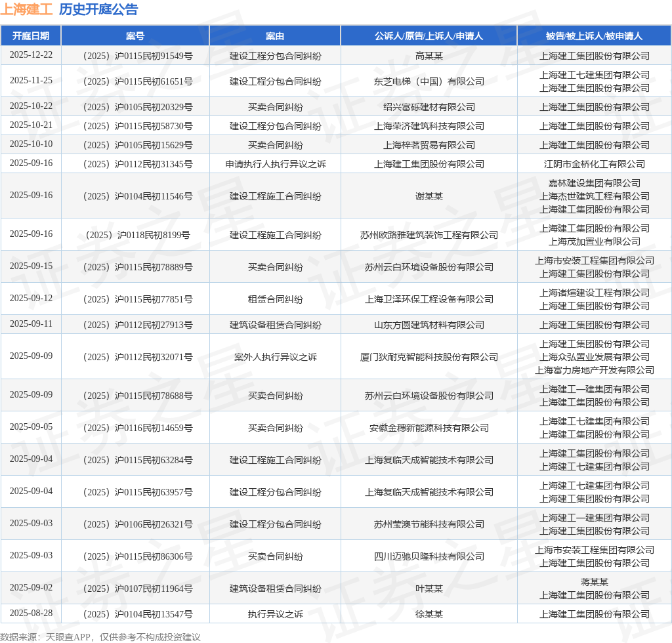Click date cell 2025-11-25

[31, 81]
